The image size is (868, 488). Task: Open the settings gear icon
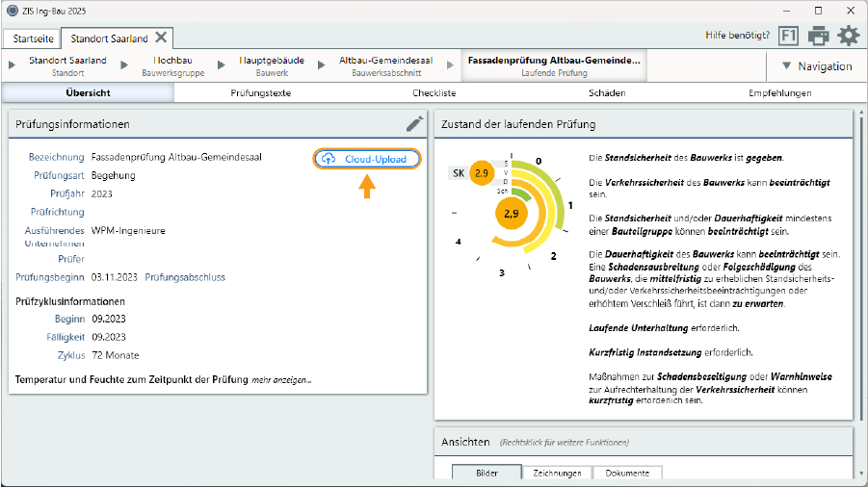848,36
